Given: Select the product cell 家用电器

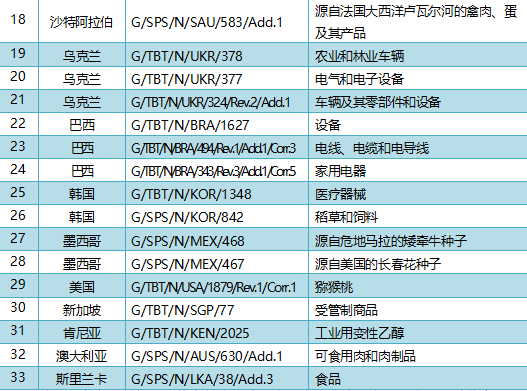Looking at the screenshot, I should (x=418, y=170).
